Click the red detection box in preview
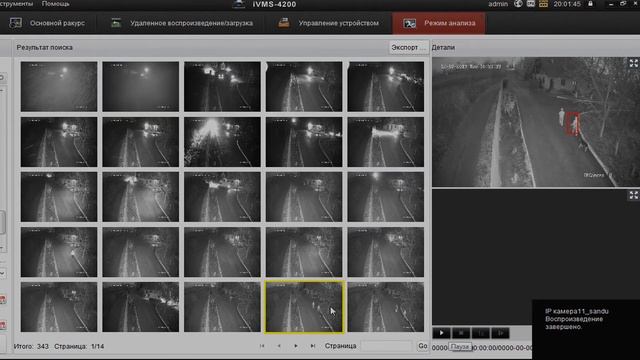Screen dimensions: 640x360 pyautogui.click(x=573, y=124)
